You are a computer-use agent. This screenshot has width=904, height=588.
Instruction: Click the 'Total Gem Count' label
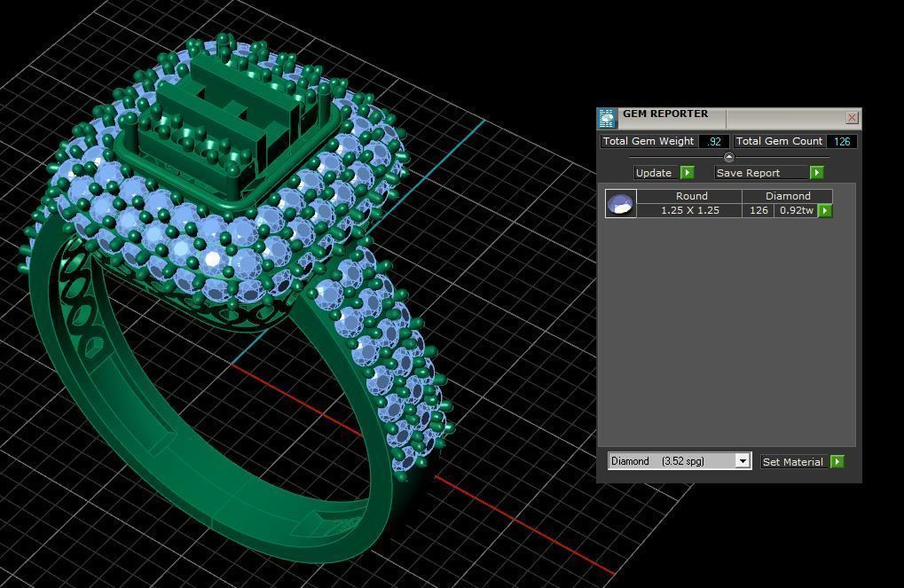pyautogui.click(x=780, y=141)
